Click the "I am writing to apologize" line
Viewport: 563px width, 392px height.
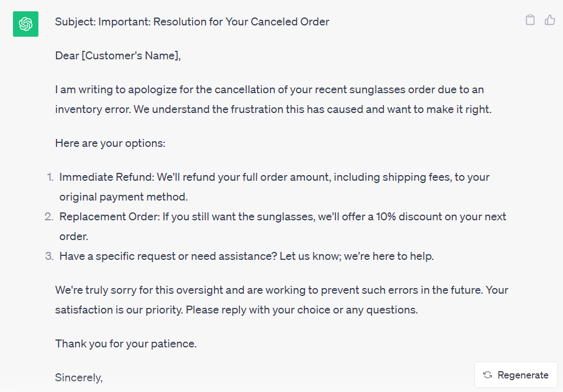[x=269, y=90]
